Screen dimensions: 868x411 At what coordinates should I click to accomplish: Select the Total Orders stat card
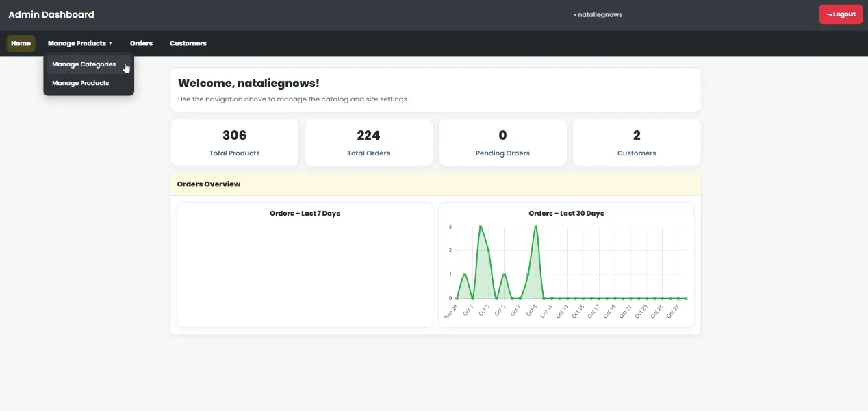pyautogui.click(x=368, y=142)
